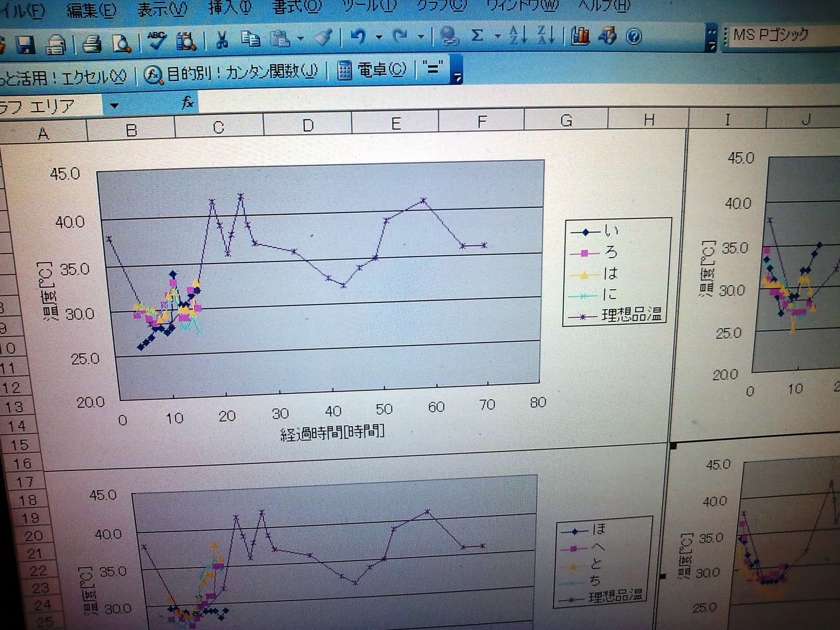Select row 16 header
The height and width of the screenshot is (630, 840).
click(23, 463)
